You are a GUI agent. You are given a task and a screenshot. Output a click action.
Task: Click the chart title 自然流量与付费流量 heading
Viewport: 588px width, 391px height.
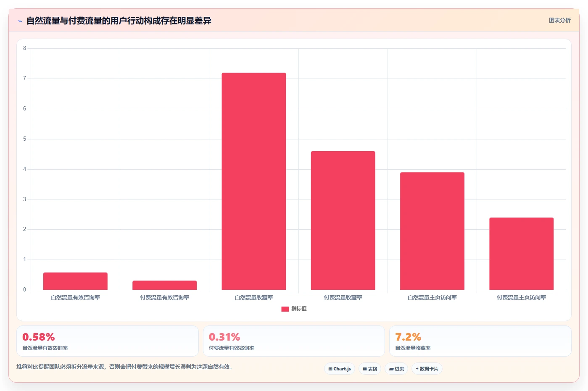tap(119, 21)
